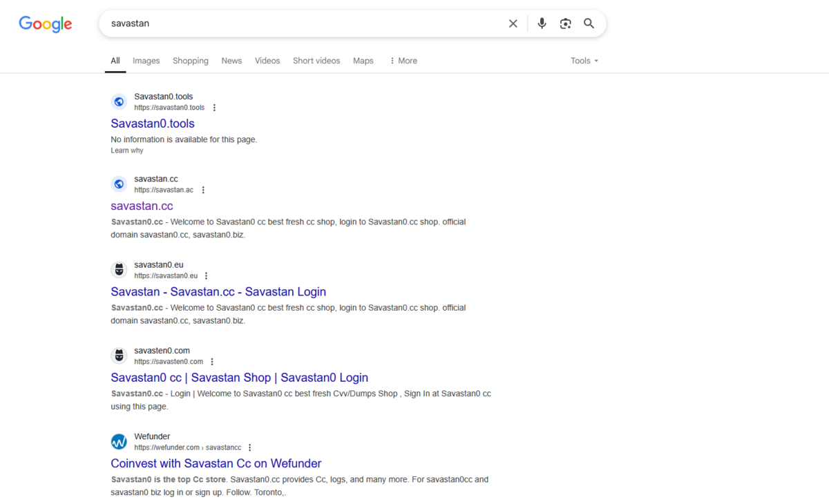Open the Maps tab
The height and width of the screenshot is (504, 829).
click(x=363, y=61)
